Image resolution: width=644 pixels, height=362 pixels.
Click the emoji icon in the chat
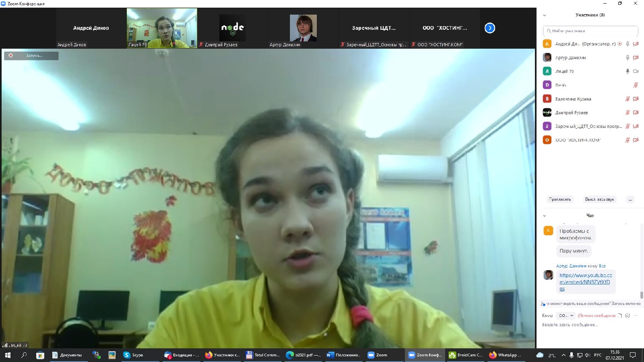click(627, 316)
